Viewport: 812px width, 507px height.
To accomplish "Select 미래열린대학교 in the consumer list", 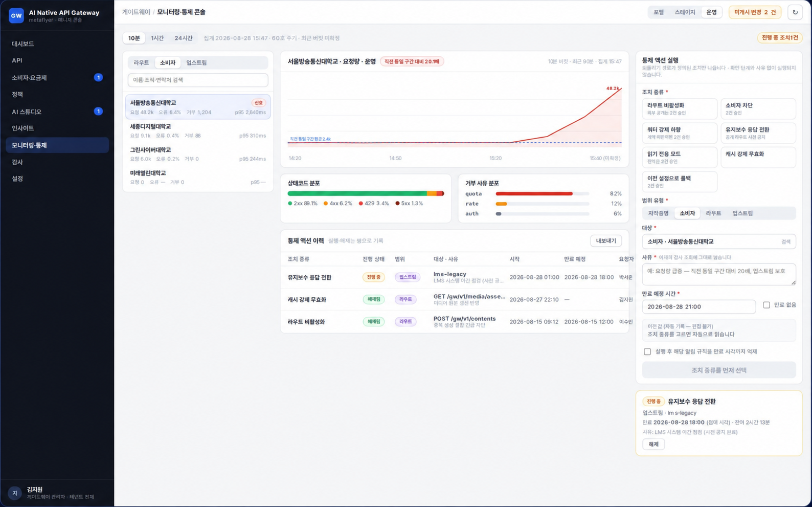I will pyautogui.click(x=198, y=178).
